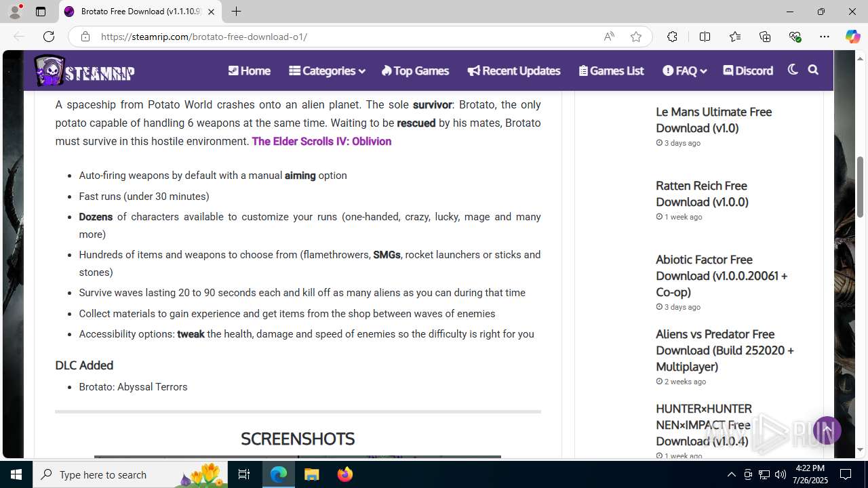This screenshot has height=488, width=868.
Task: Toggle split screen view
Action: click(705, 37)
